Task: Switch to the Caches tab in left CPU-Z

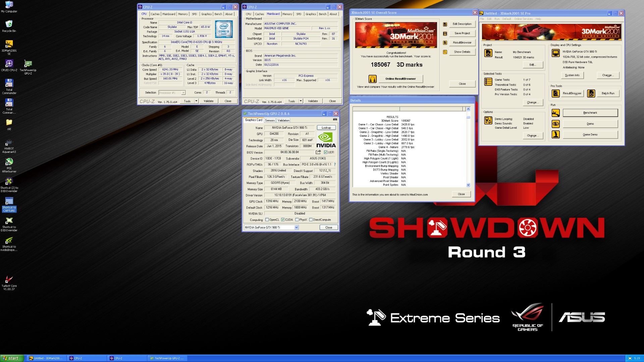Action: [155, 14]
